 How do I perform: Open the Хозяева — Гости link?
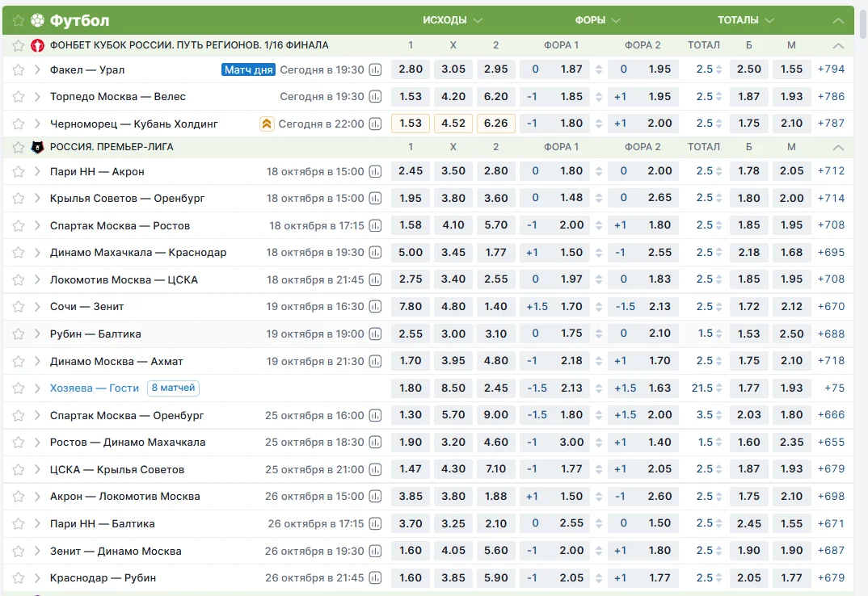(95, 388)
